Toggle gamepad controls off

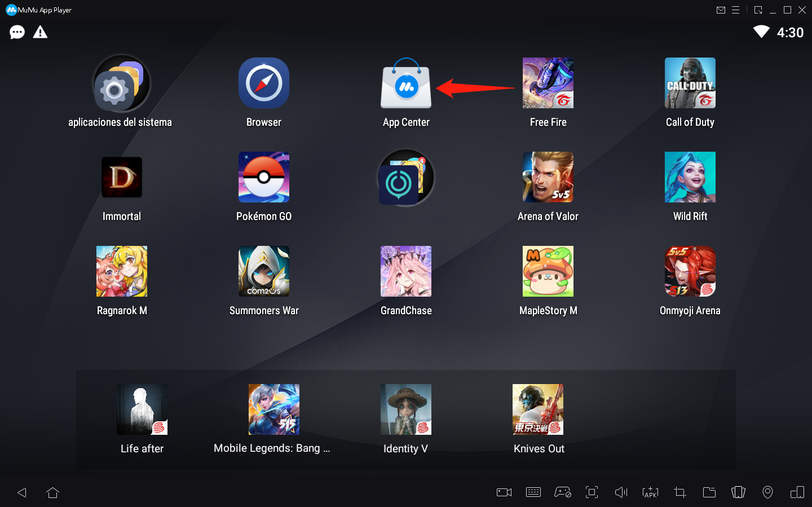pyautogui.click(x=563, y=492)
